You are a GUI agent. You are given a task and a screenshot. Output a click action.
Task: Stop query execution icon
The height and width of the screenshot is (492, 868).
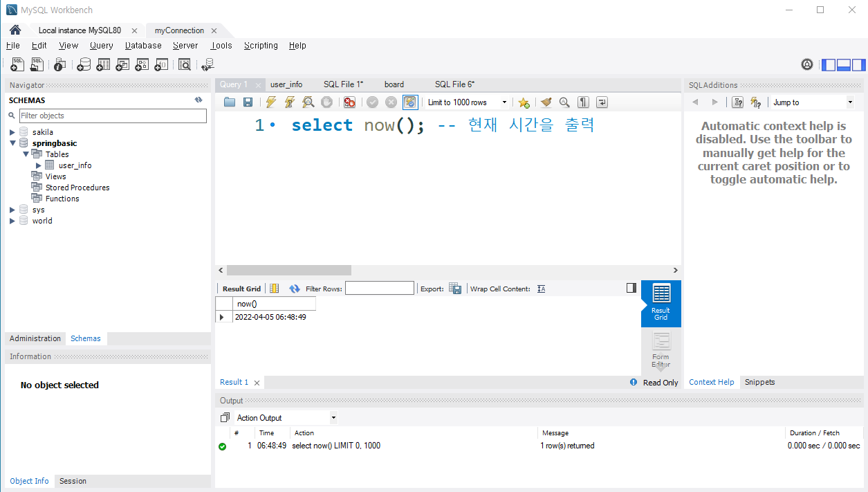pos(326,102)
